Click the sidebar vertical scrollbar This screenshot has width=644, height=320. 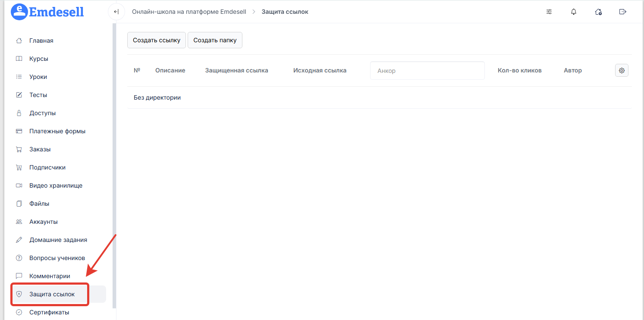coord(114,164)
